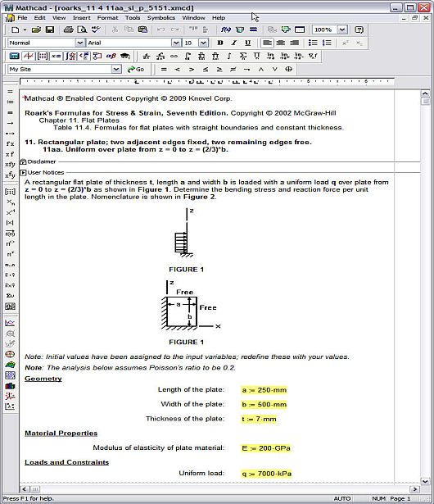This screenshot has height=504, width=434.
Task: Select the E := 200 GPa definition
Action: coord(265,448)
